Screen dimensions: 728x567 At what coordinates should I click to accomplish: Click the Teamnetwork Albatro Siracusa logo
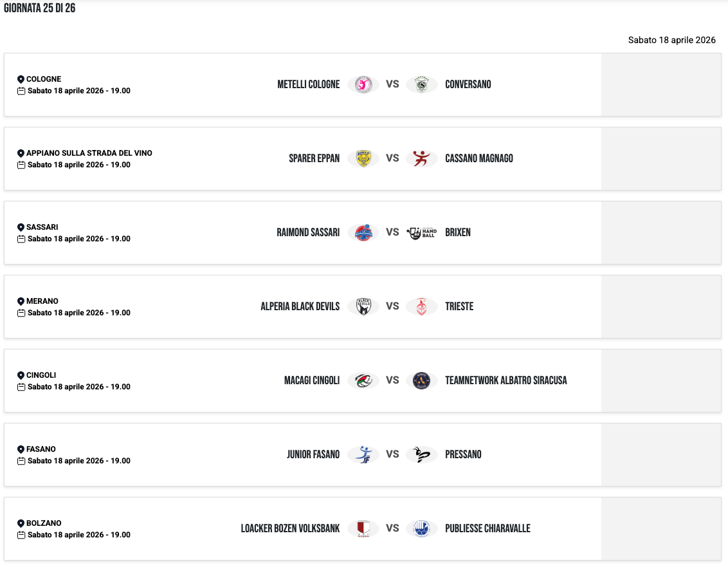421,380
